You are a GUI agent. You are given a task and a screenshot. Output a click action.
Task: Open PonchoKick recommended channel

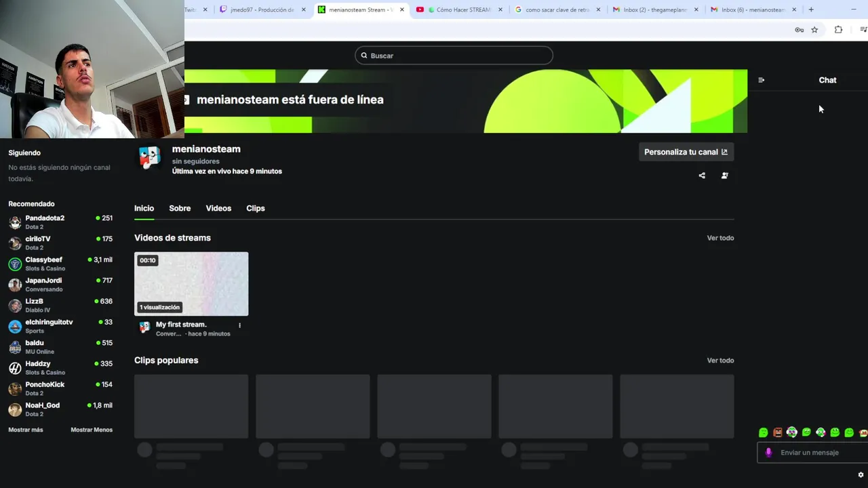click(60, 388)
